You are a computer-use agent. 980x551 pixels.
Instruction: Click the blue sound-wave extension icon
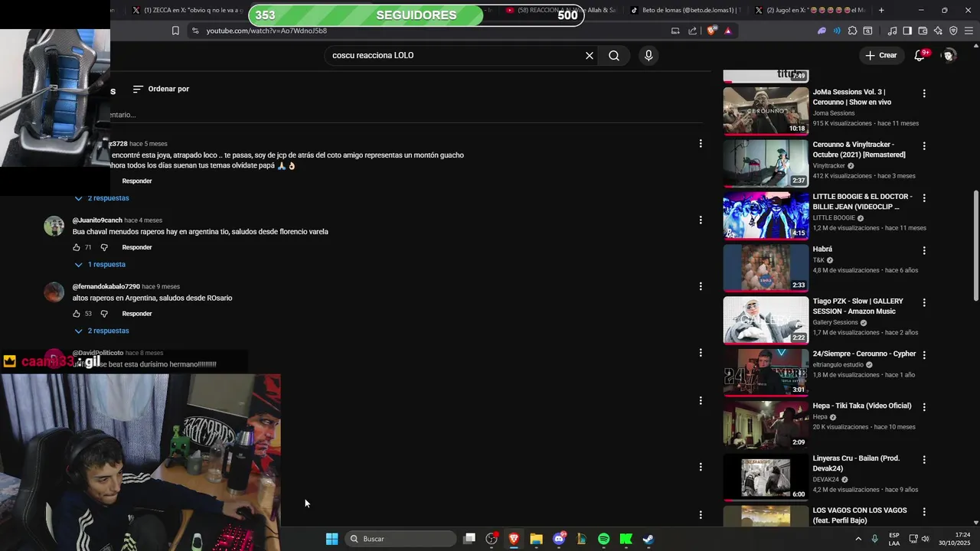point(837,31)
